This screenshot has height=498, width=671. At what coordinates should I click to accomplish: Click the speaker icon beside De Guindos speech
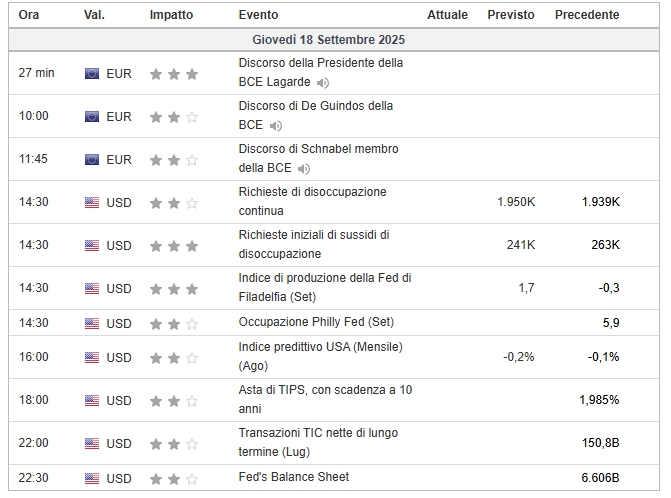tap(276, 126)
